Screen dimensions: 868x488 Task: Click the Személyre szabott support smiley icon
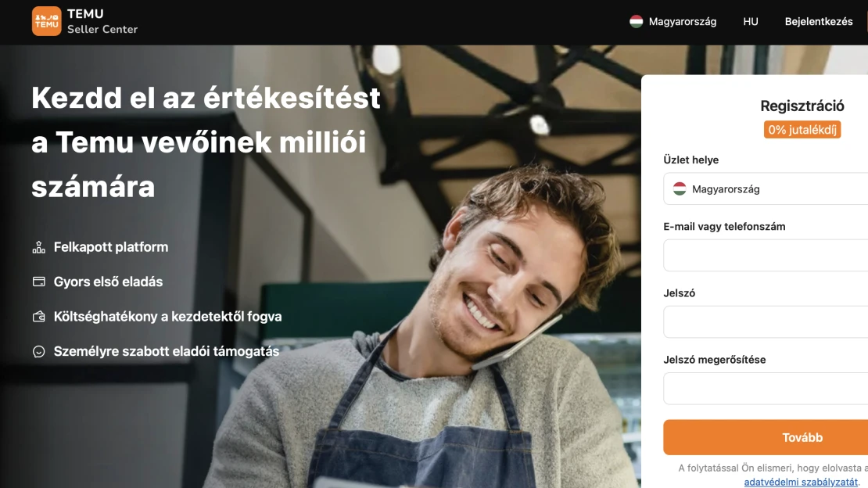point(39,351)
